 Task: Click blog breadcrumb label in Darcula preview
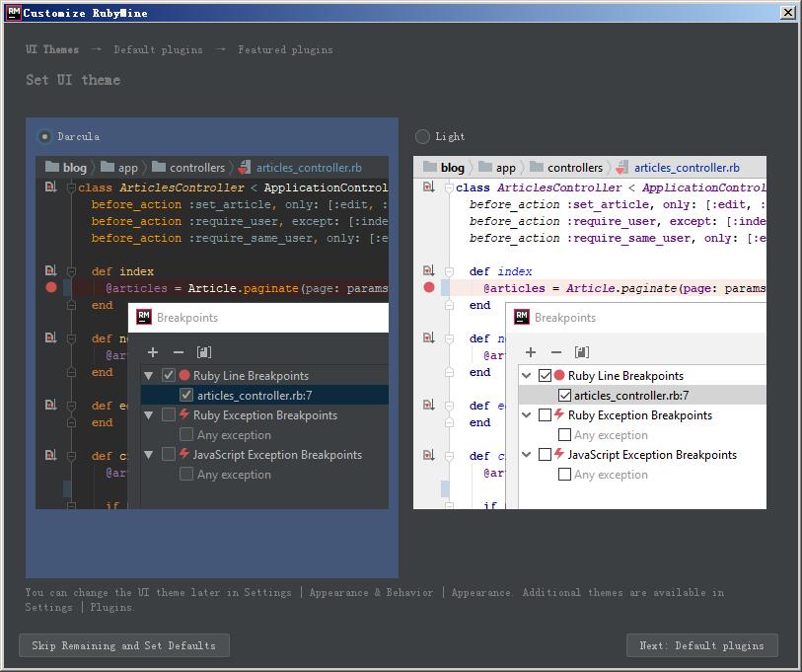pyautogui.click(x=75, y=168)
